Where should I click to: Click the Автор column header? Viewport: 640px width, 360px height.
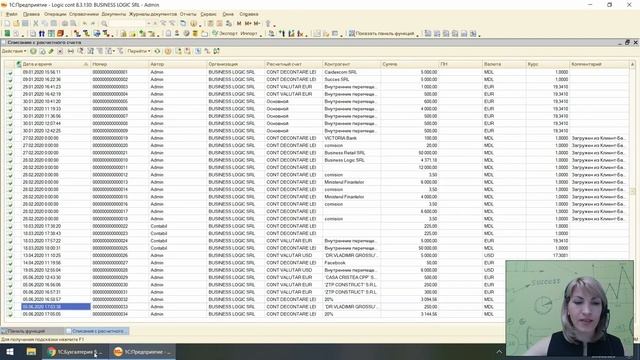(178, 64)
